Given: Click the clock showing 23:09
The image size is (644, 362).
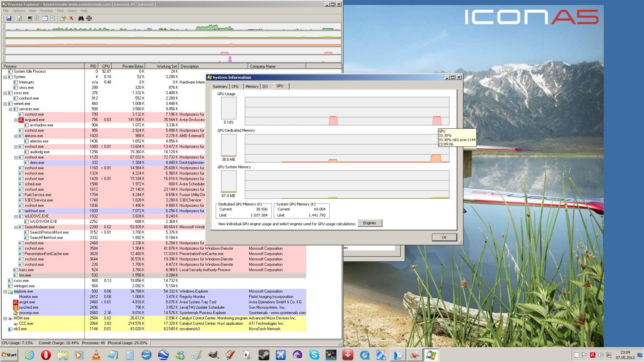Looking at the screenshot, I should click(625, 353).
